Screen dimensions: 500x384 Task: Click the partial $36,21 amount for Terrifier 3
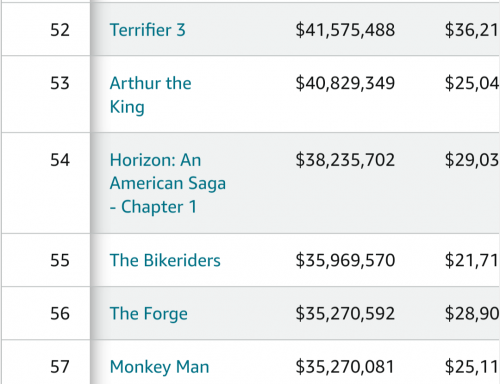coord(472,30)
